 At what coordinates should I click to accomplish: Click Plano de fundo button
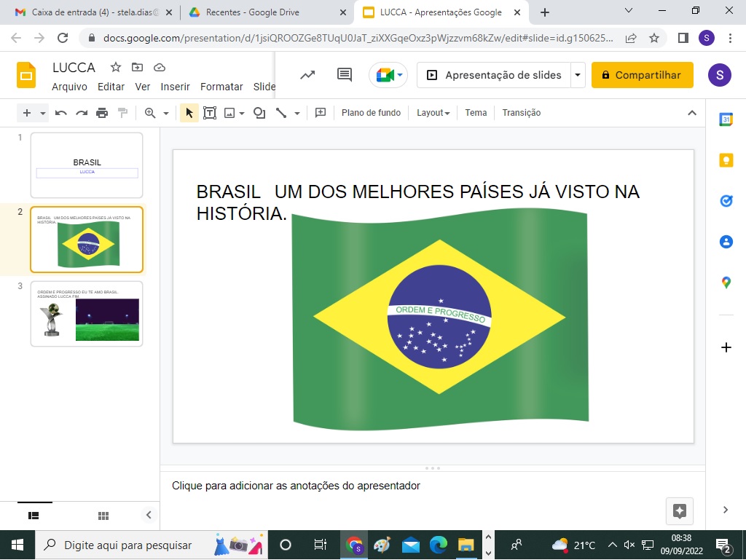(x=371, y=113)
